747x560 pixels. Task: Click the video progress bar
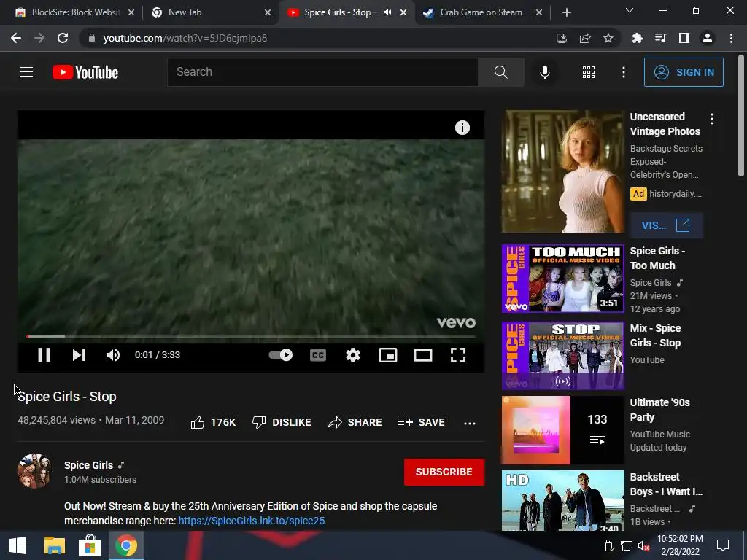pyautogui.click(x=251, y=337)
